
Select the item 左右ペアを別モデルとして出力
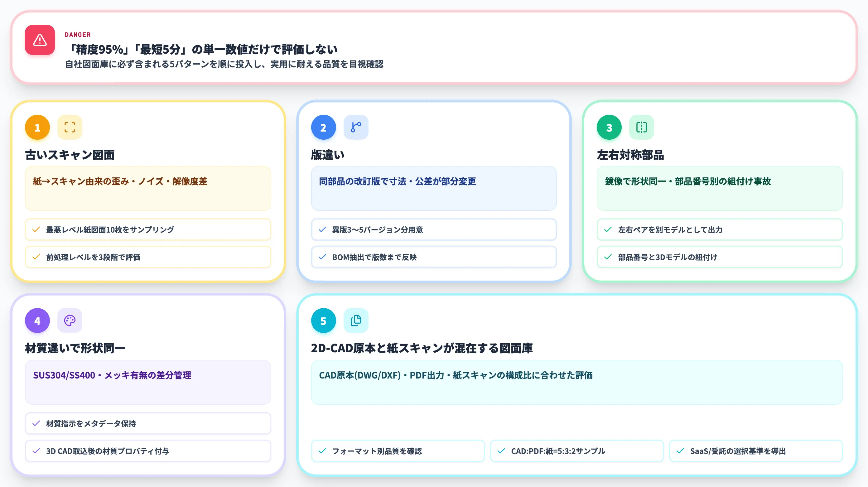click(x=720, y=229)
